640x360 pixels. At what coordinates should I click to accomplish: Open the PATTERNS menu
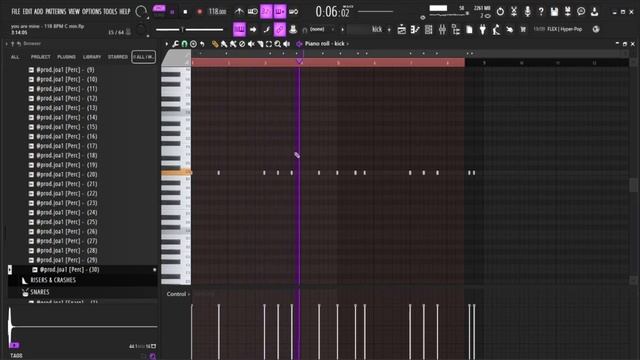pyautogui.click(x=56, y=11)
